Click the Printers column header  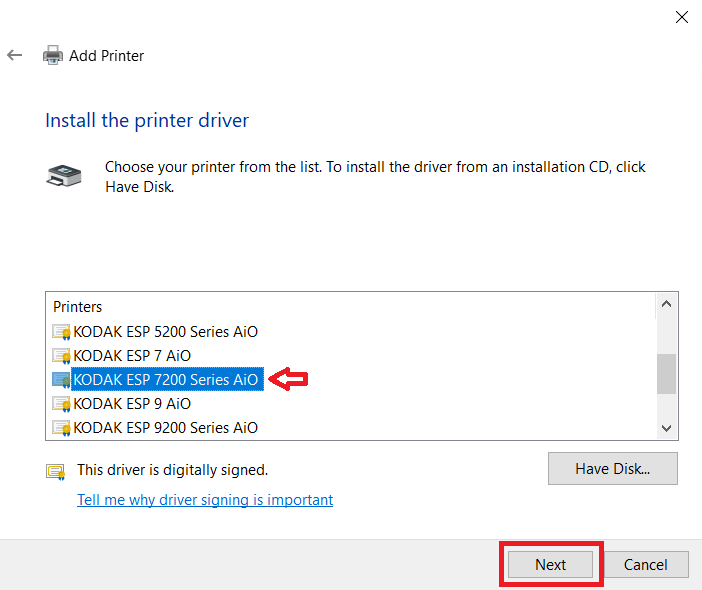(x=77, y=307)
